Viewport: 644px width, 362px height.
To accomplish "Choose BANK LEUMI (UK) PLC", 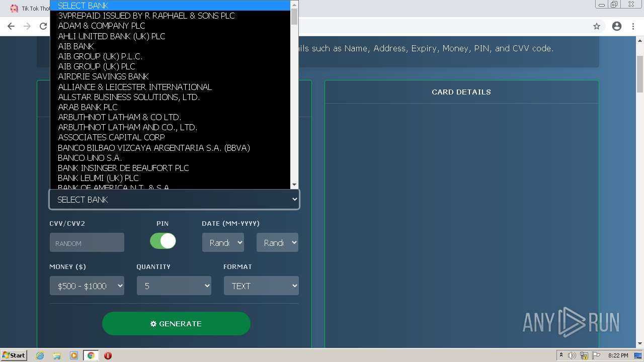I will [170, 178].
